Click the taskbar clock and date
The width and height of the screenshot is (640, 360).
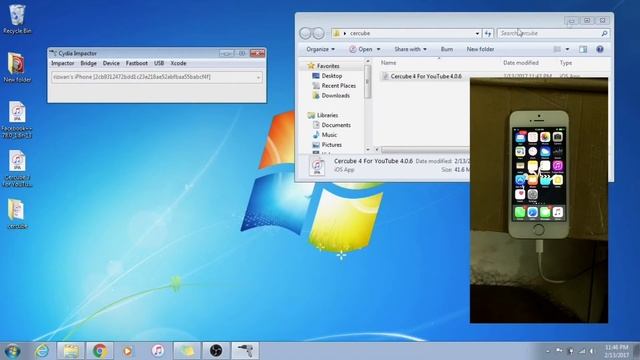click(617, 351)
